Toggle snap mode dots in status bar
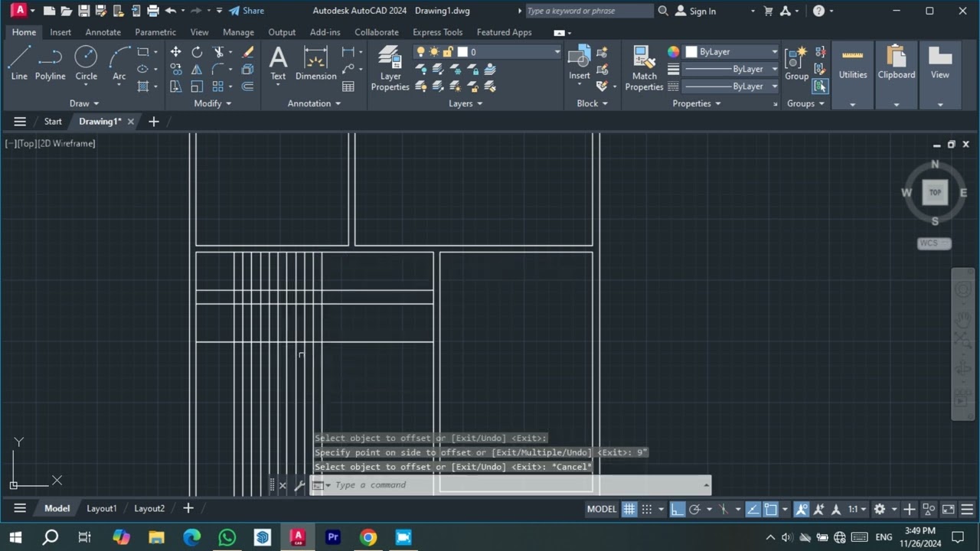 pyautogui.click(x=647, y=509)
